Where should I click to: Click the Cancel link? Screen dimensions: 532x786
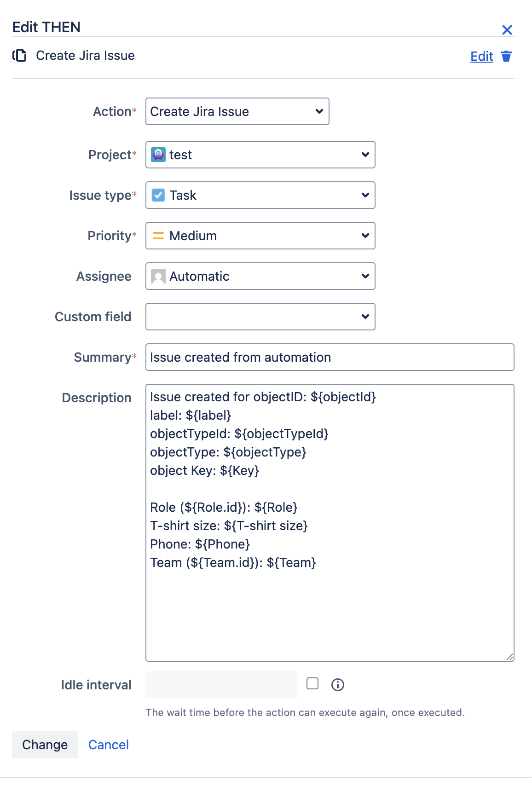pyautogui.click(x=109, y=745)
